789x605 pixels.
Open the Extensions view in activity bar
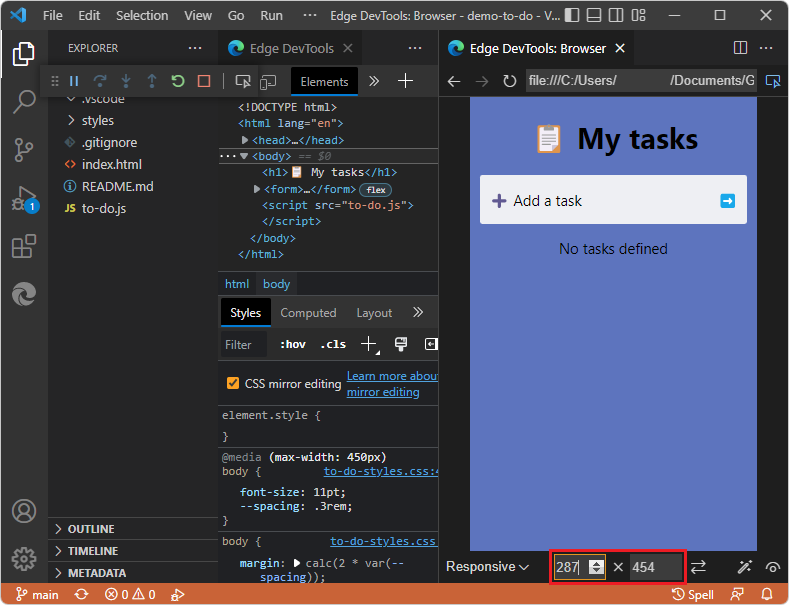tap(24, 246)
